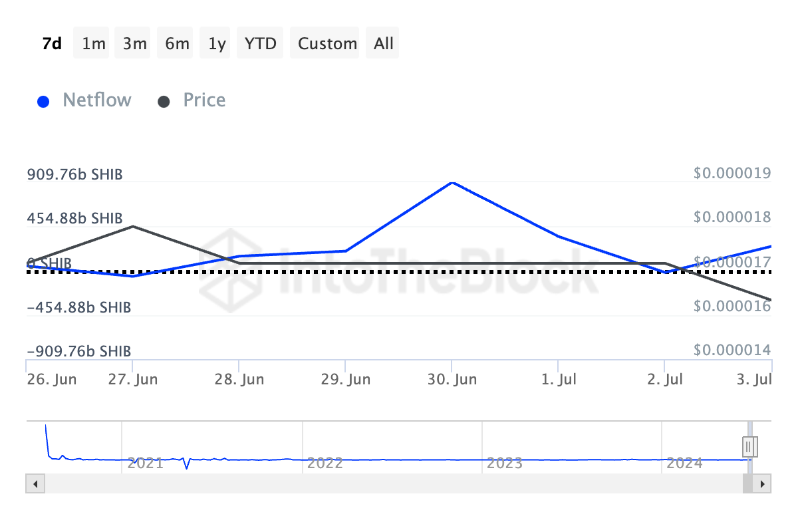Click the blue Netflow legend dot
Image resolution: width=798 pixels, height=532 pixels.
pyautogui.click(x=43, y=102)
